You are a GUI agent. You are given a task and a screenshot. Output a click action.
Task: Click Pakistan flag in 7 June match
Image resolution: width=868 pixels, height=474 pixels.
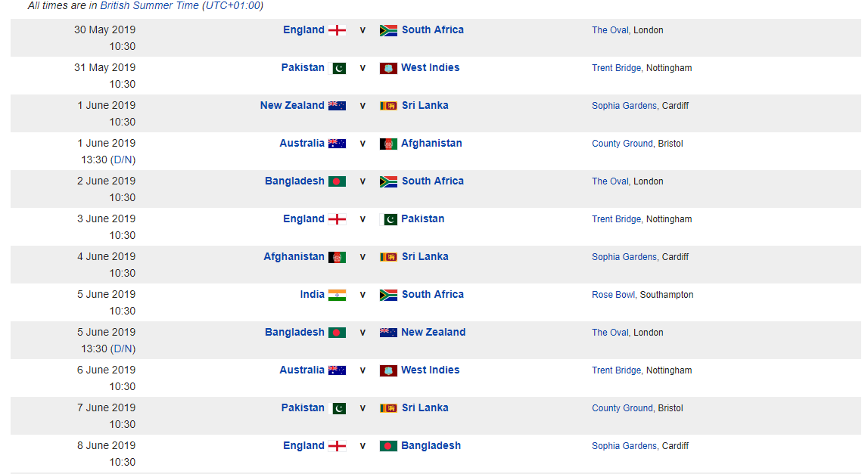pyautogui.click(x=339, y=408)
